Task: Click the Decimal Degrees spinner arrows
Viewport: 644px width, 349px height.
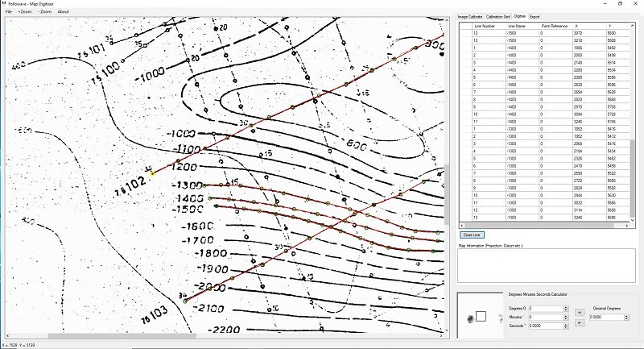Action: click(x=628, y=317)
